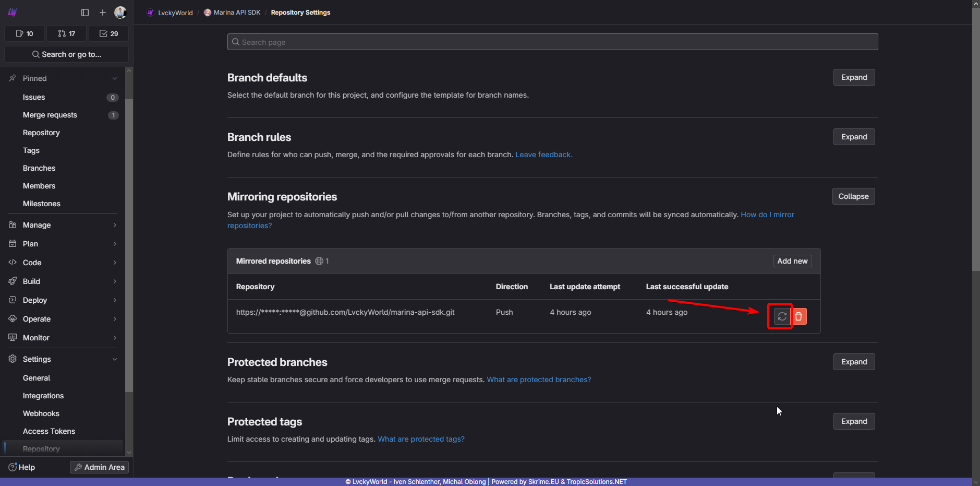
Task: Open the user avatar menu
Action: coord(120,13)
